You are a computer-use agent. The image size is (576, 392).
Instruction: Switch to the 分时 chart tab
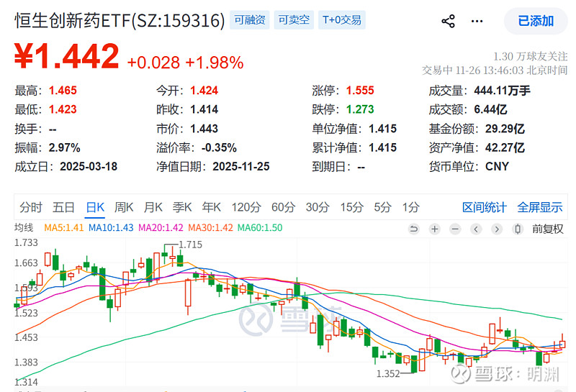[31, 207]
